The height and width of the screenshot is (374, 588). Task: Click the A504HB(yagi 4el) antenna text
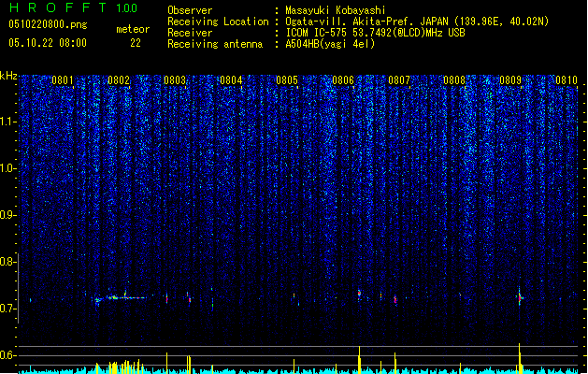coord(330,44)
